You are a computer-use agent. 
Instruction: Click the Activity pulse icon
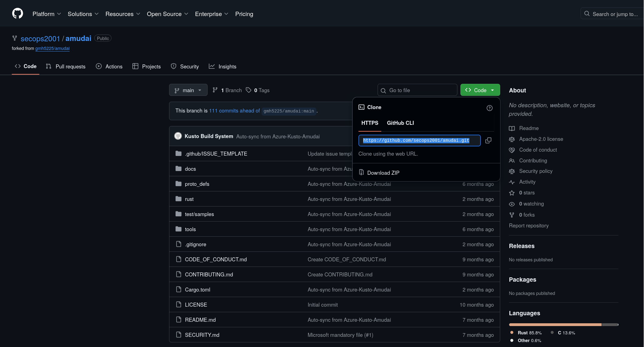512,182
